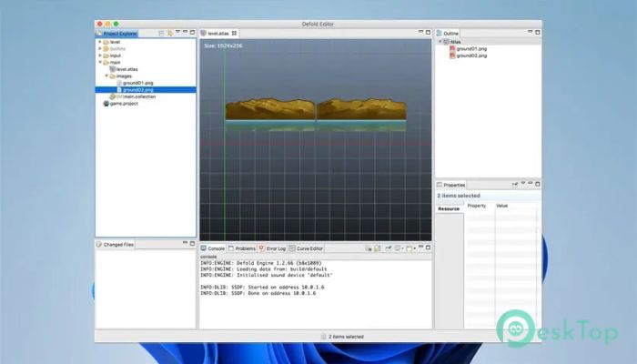The image size is (637, 364).
Task: Switch to the Console tab
Action: (213, 248)
